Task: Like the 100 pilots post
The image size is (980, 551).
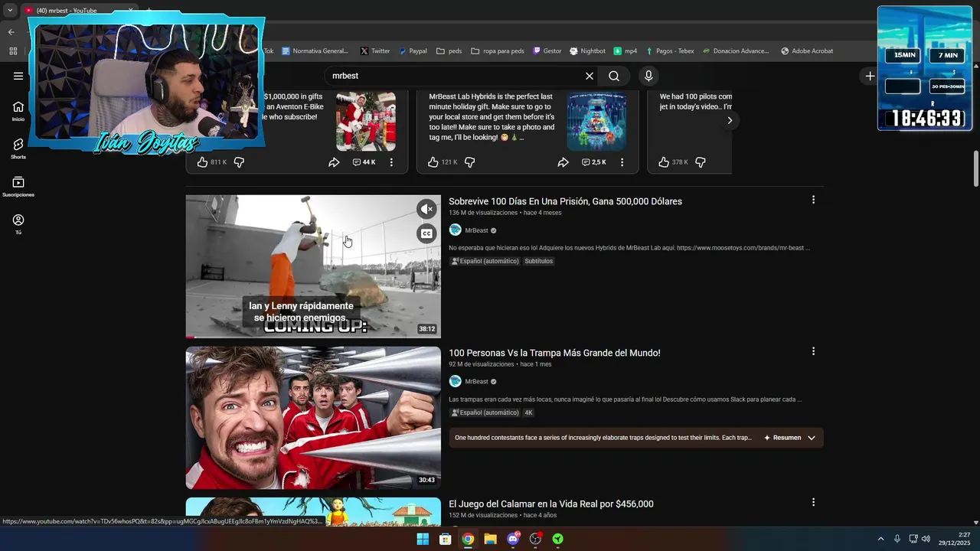Action: [664, 162]
